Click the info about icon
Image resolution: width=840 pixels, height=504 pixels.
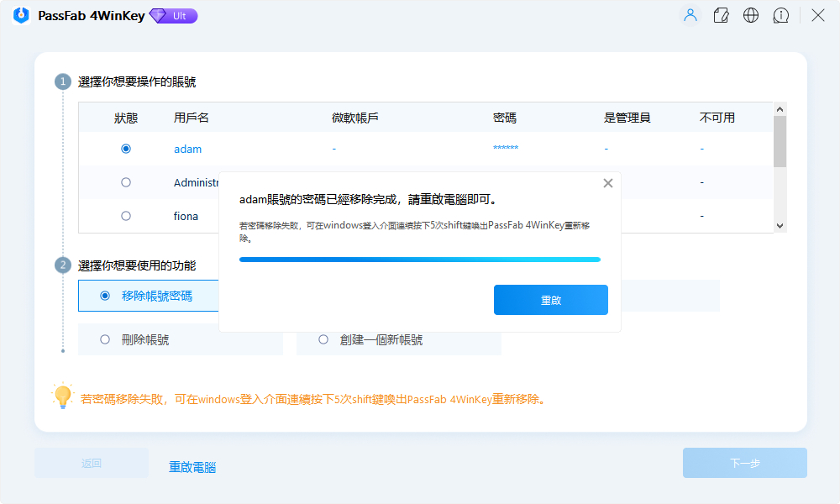point(781,16)
